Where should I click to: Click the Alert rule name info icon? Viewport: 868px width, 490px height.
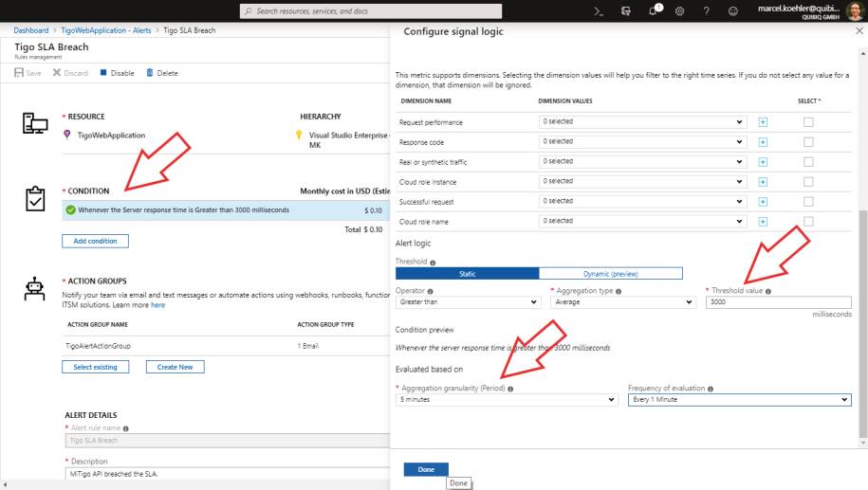click(x=125, y=428)
